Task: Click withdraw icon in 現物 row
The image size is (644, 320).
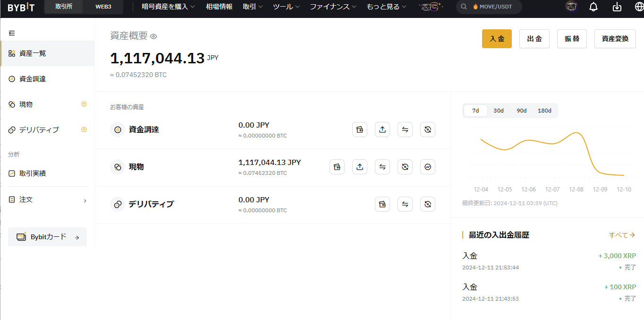Action: (360, 167)
